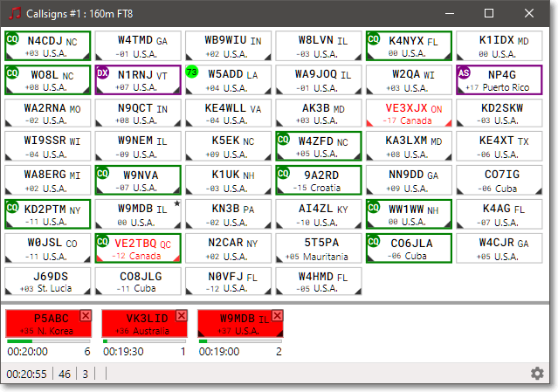Click the DX badge on N1RNJ

pyautogui.click(x=103, y=72)
